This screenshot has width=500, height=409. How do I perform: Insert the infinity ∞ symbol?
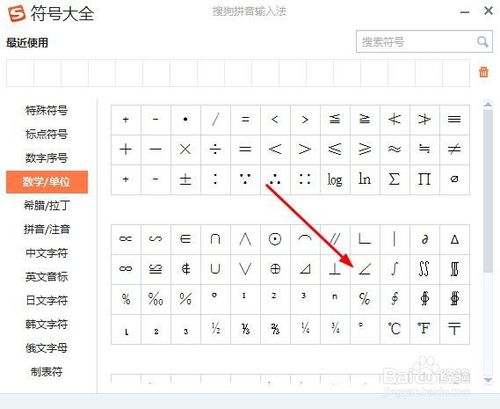pyautogui.click(x=126, y=269)
